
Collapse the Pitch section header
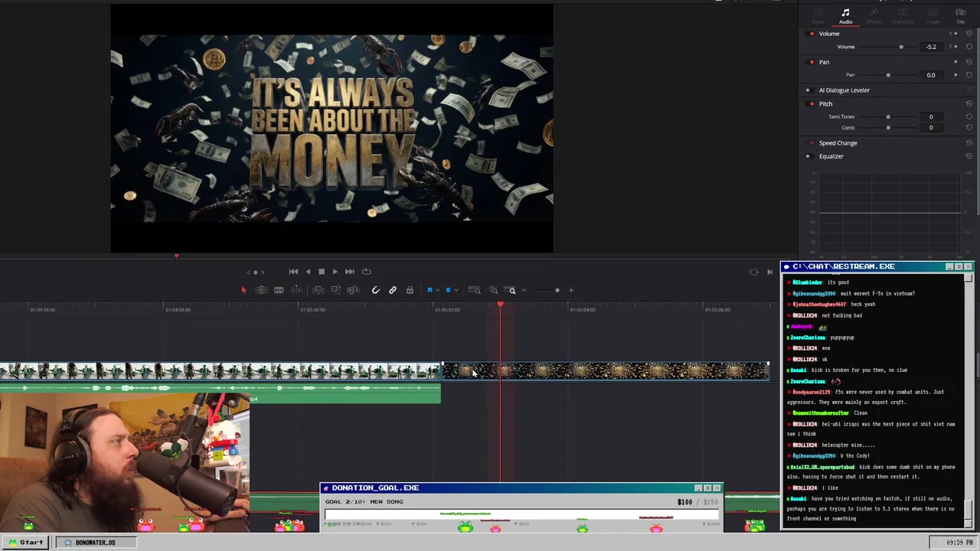pyautogui.click(x=825, y=104)
